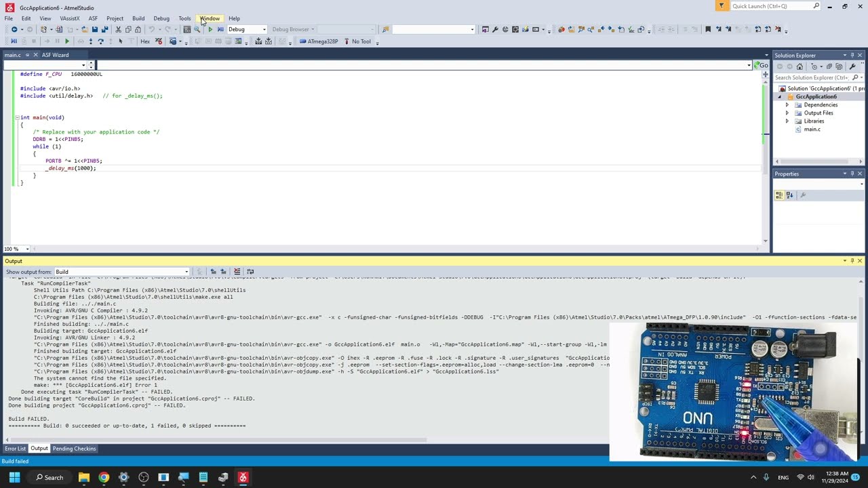Click the "Build FAILED." output line
This screenshot has width=868, height=488.
point(28,419)
